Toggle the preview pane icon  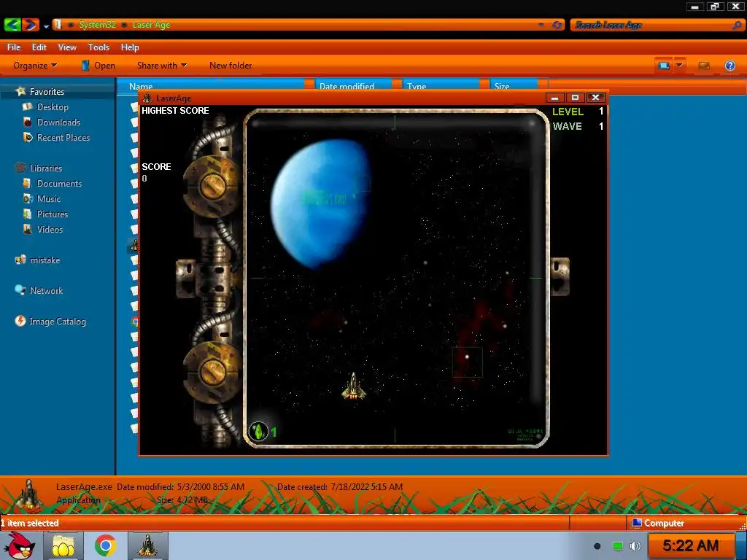(x=704, y=65)
